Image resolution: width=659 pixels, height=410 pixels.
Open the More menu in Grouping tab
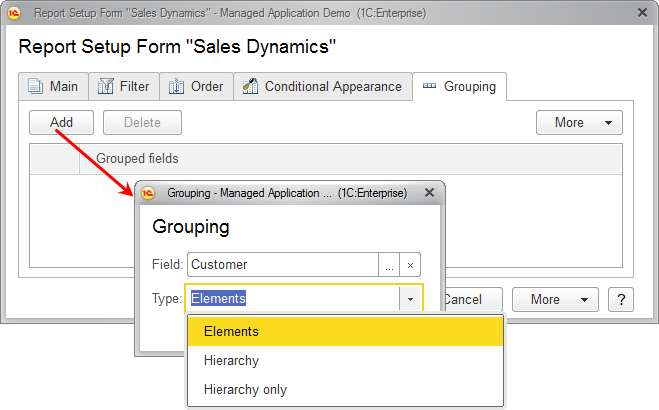[579, 122]
